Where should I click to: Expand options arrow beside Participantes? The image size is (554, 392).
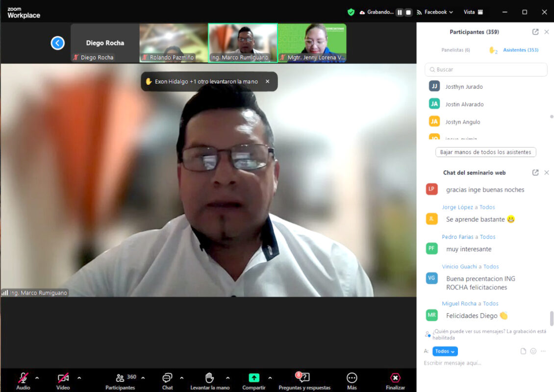(143, 378)
